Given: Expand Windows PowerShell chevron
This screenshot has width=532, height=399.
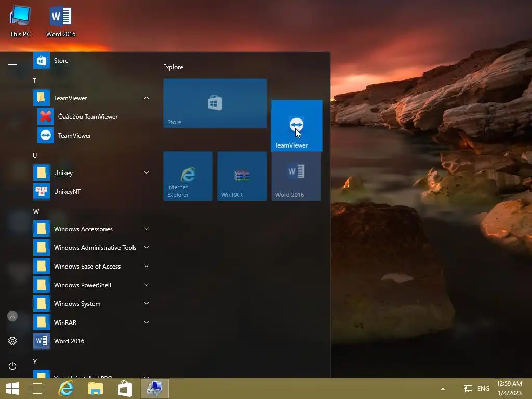Looking at the screenshot, I should click(146, 285).
